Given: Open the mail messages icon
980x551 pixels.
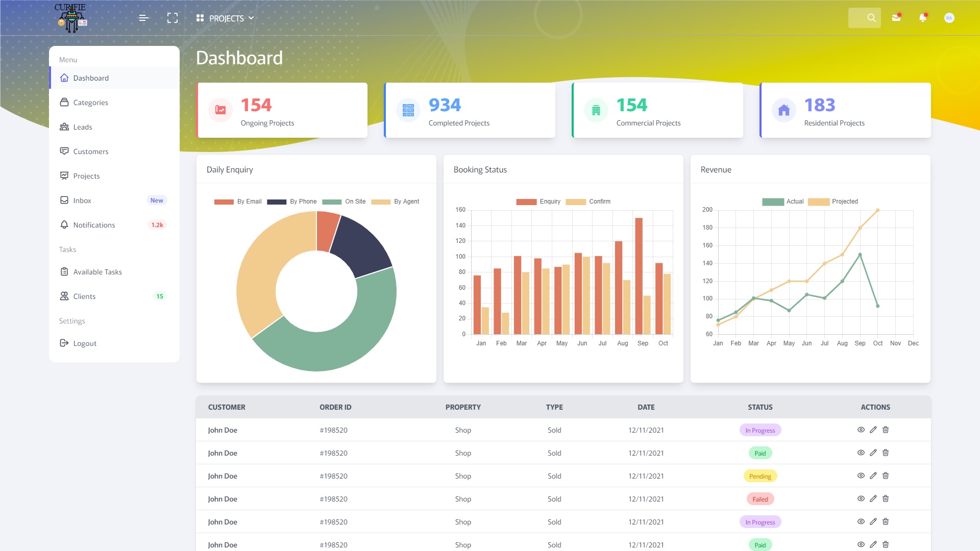Looking at the screenshot, I should 896,18.
